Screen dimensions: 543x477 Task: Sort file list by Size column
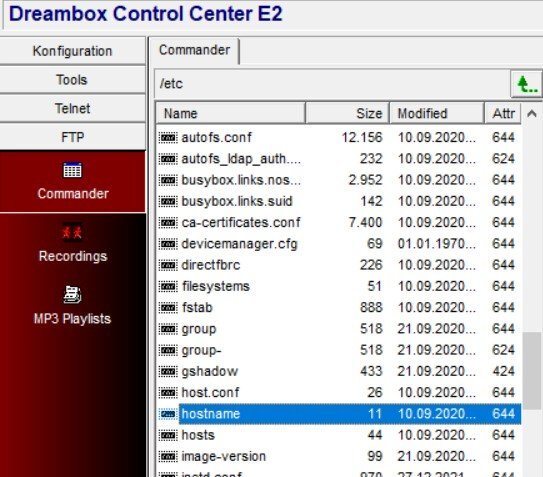pos(347,113)
